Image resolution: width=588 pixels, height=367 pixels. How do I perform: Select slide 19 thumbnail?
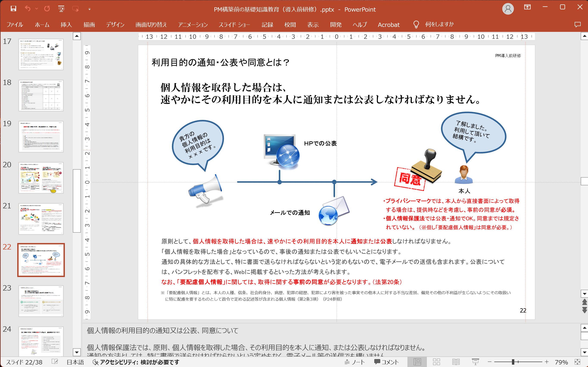coord(41,137)
